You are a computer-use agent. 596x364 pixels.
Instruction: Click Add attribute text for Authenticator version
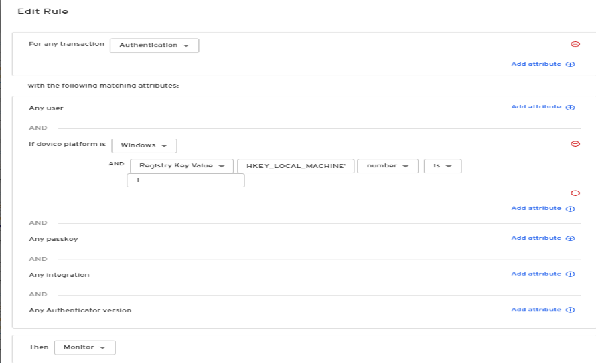click(x=536, y=310)
